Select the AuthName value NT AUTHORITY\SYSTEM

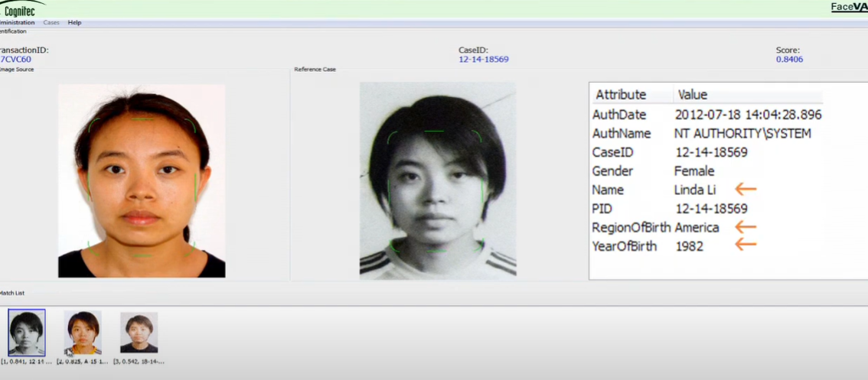(x=742, y=133)
